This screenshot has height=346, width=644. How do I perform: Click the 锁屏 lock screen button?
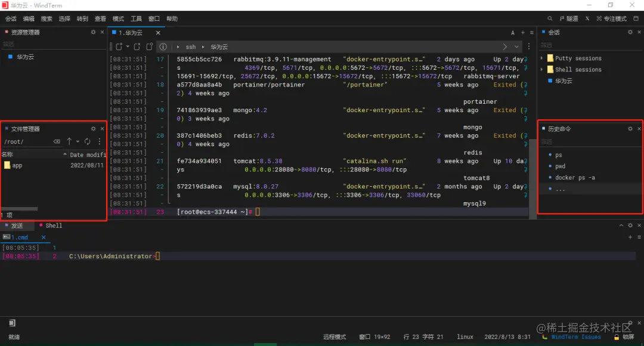pyautogui.click(x=624, y=336)
